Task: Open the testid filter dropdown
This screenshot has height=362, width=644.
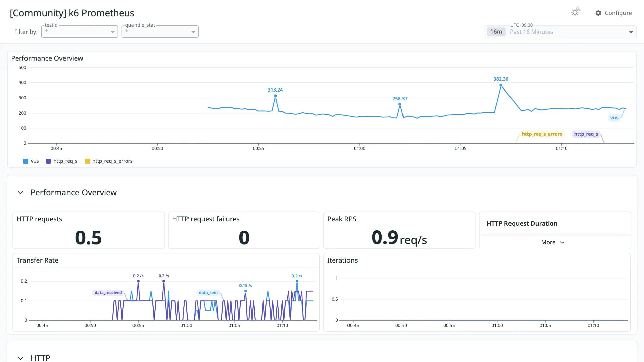Action: [x=79, y=32]
